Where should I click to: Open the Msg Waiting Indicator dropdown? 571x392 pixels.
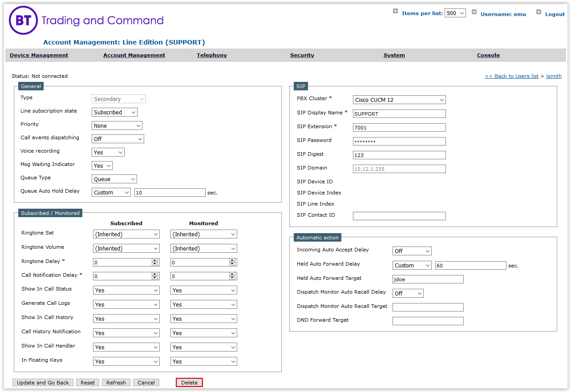tap(102, 166)
